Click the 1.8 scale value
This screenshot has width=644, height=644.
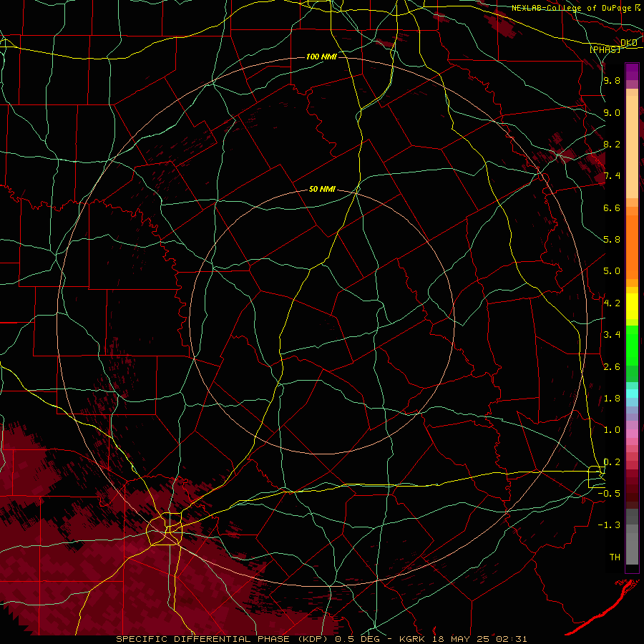click(x=612, y=399)
